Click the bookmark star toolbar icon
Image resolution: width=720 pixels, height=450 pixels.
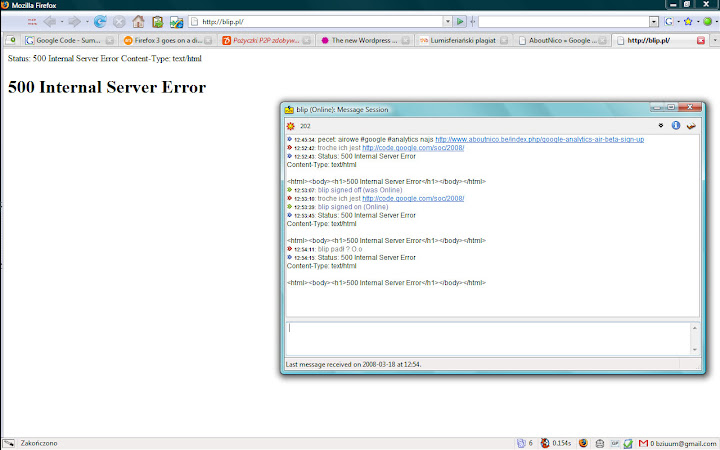(x=688, y=22)
